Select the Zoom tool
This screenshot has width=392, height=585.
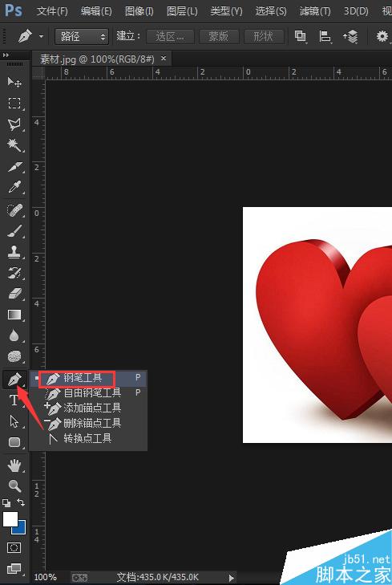(x=14, y=486)
